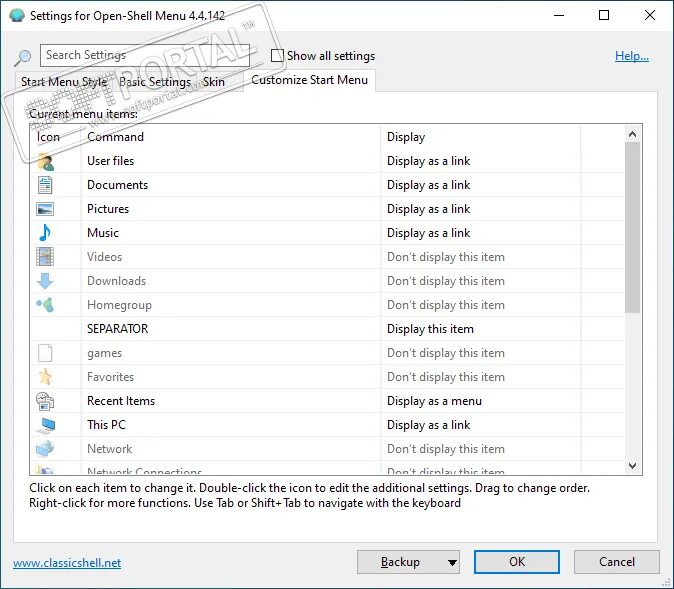
Task: Change display option for Network
Action: (445, 449)
